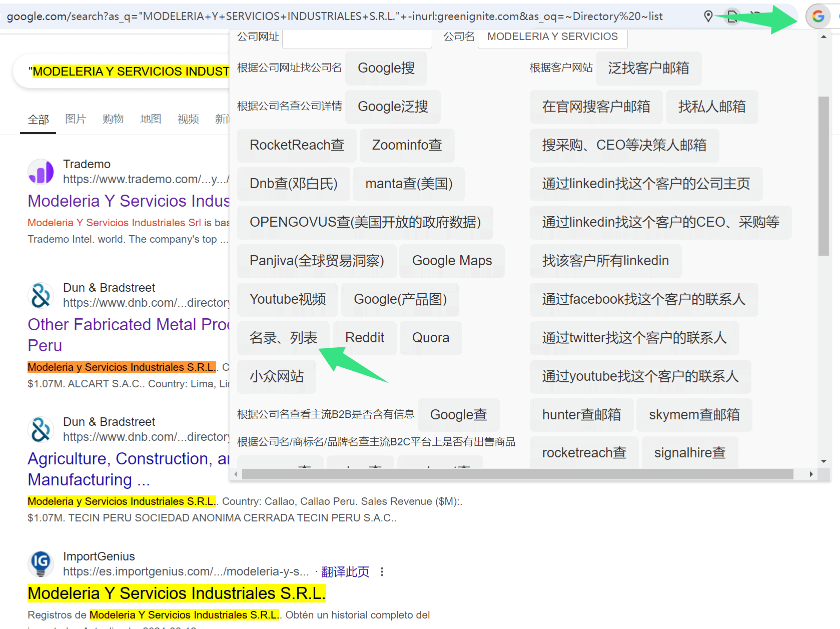Switch to the 图片 search tab
Screen dimensions: 840x629
pos(76,119)
